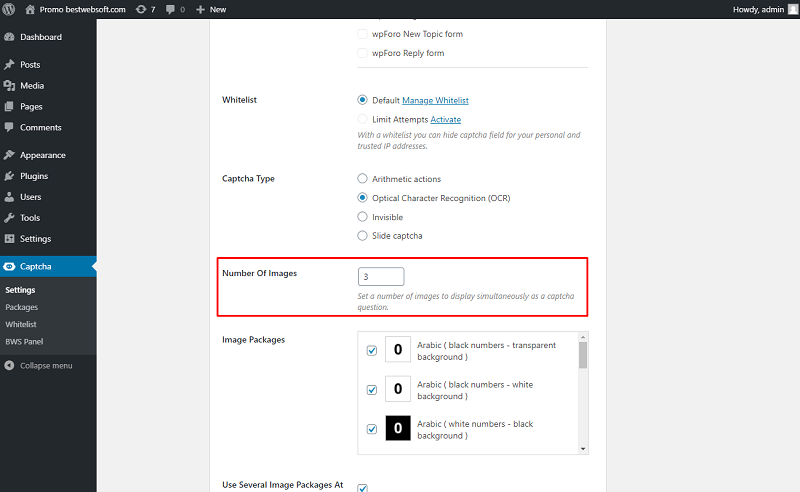Open BWS Panel submenu
Viewport: 800px width, 492px height.
tap(24, 341)
